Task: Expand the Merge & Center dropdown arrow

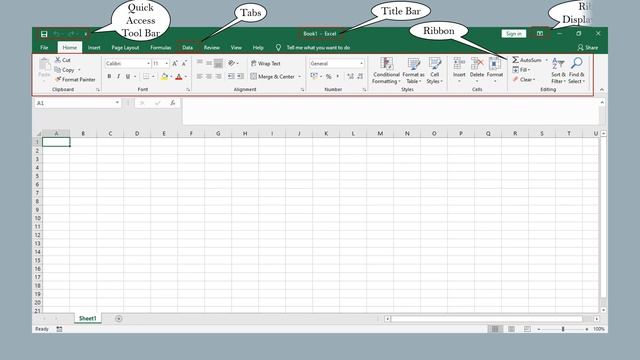Action: (300, 76)
